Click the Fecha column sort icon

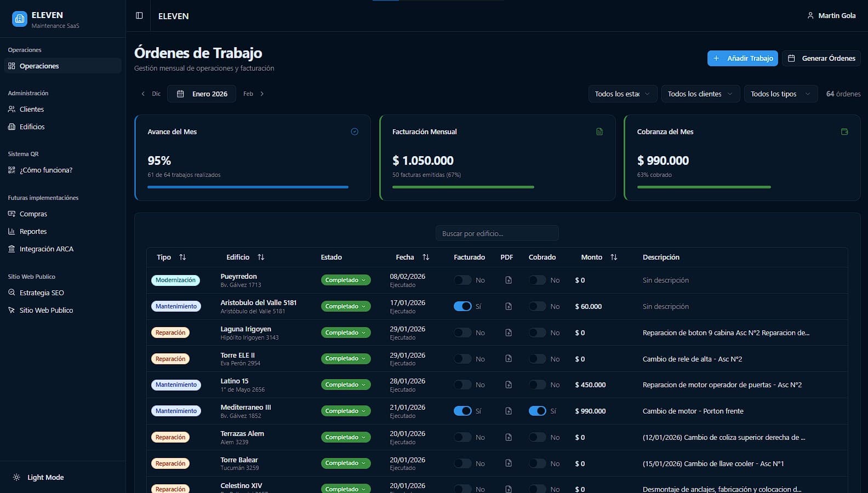point(426,257)
